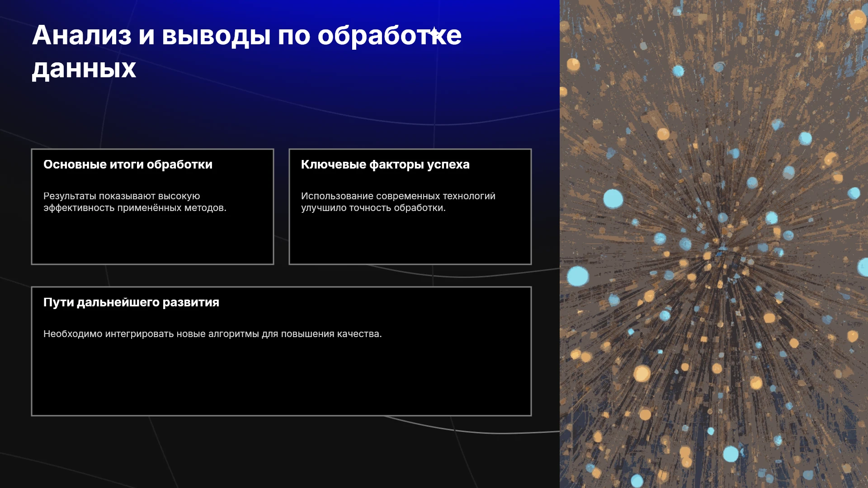The width and height of the screenshot is (868, 488).
Task: Click the empty area of the "Пути дальнейшего развития" card
Action: 281,377
